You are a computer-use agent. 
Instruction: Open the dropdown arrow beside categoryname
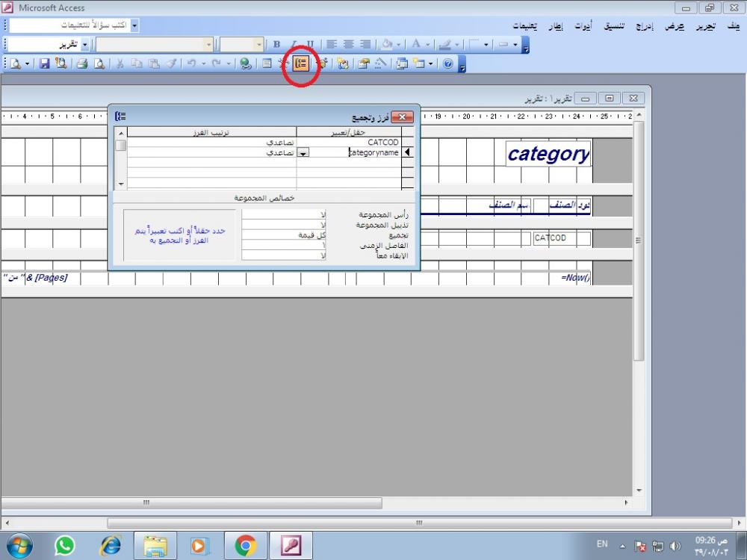[x=303, y=152]
